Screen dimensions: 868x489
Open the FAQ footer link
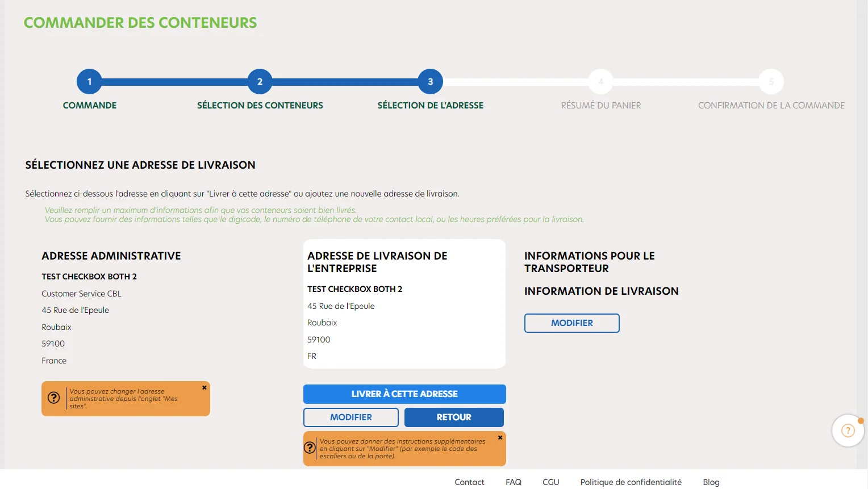514,482
